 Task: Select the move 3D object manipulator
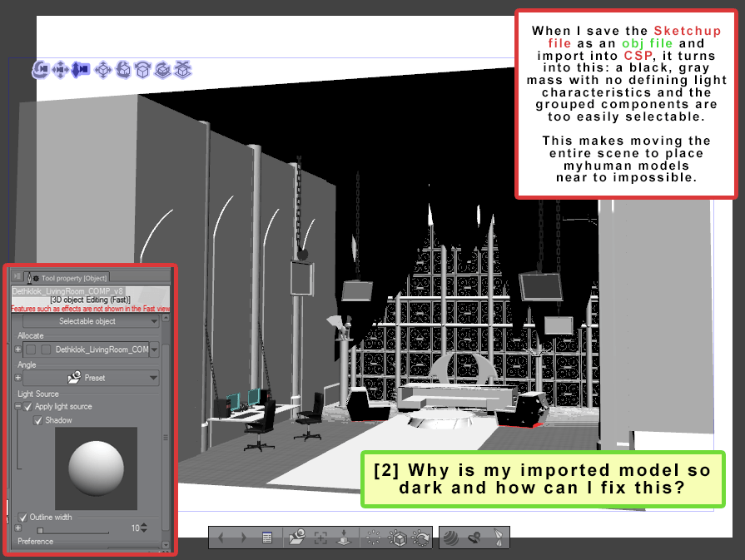click(x=103, y=70)
